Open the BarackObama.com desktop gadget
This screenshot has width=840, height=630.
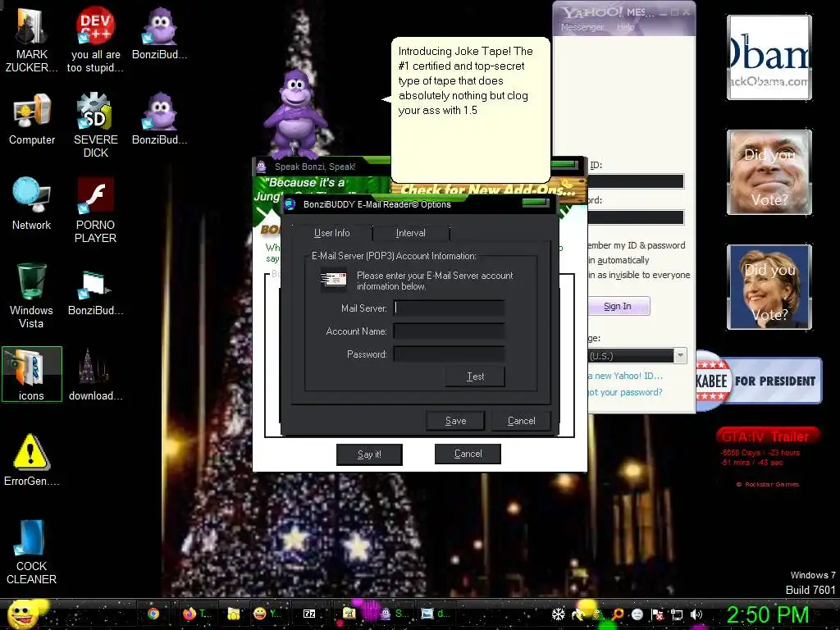[x=769, y=57]
